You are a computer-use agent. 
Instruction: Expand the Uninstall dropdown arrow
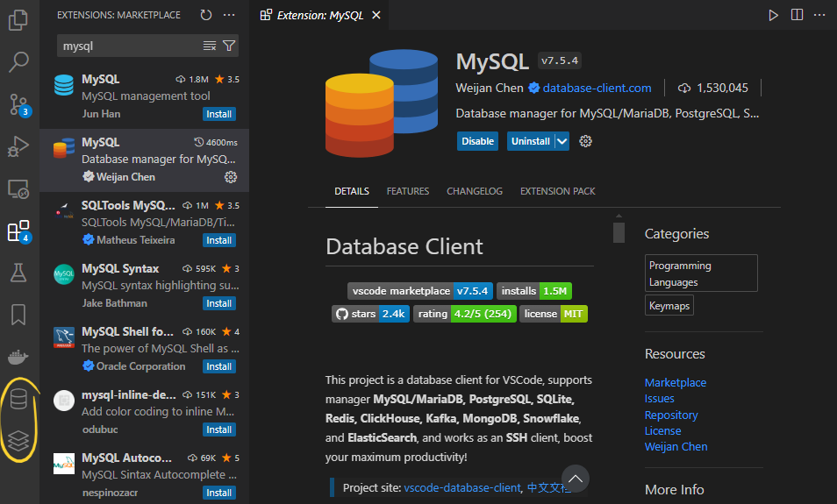pos(562,141)
